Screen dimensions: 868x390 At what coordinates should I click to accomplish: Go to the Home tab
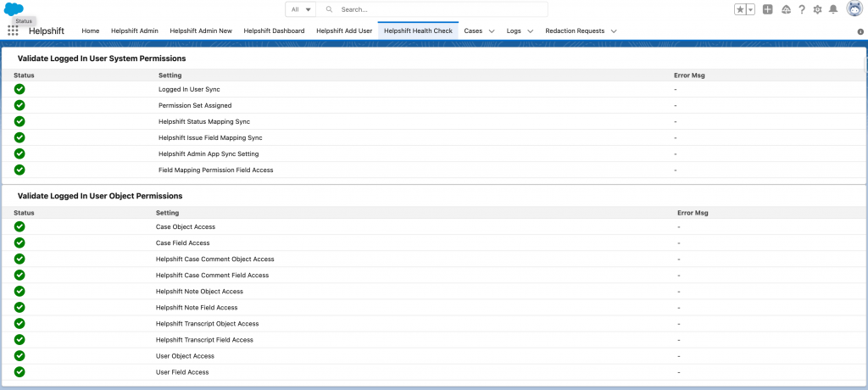point(91,31)
